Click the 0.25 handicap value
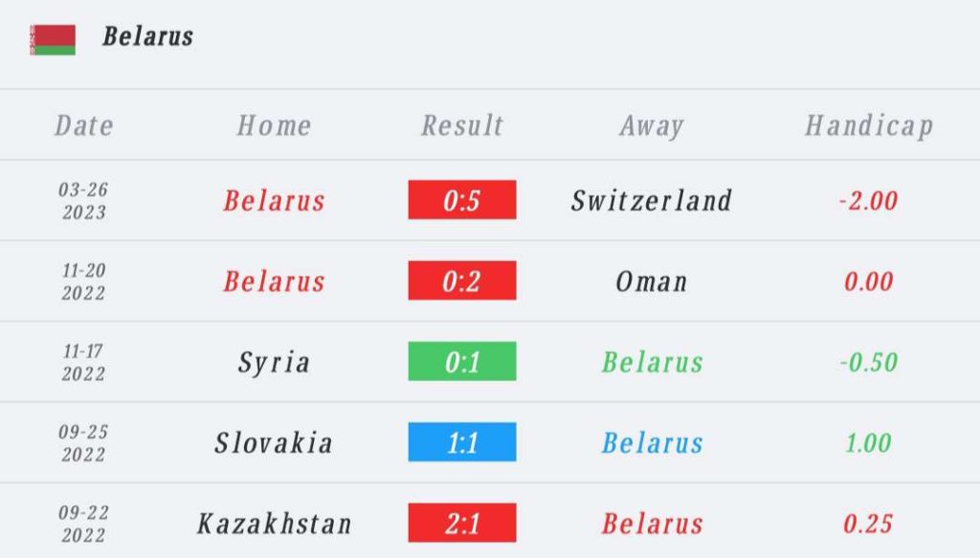The image size is (980, 558). [x=868, y=524]
